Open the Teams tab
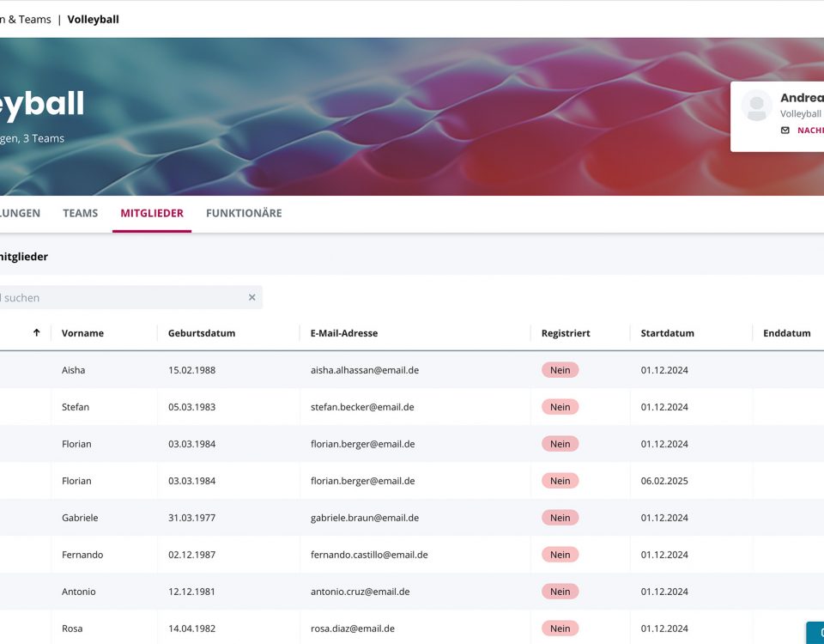 pyautogui.click(x=80, y=213)
